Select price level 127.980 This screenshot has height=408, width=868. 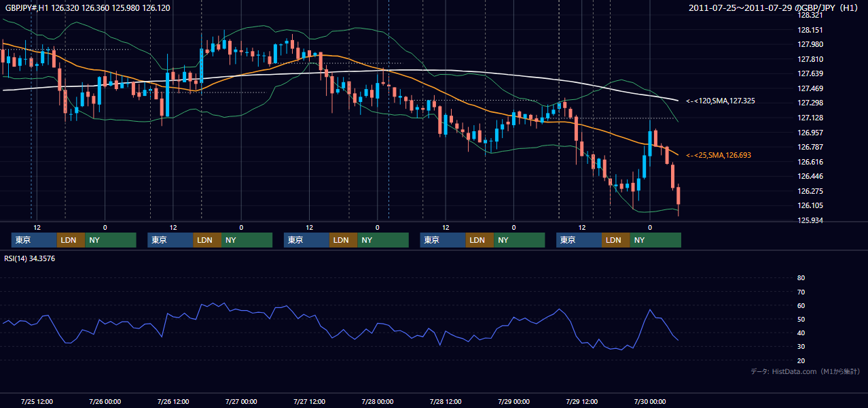pos(810,44)
